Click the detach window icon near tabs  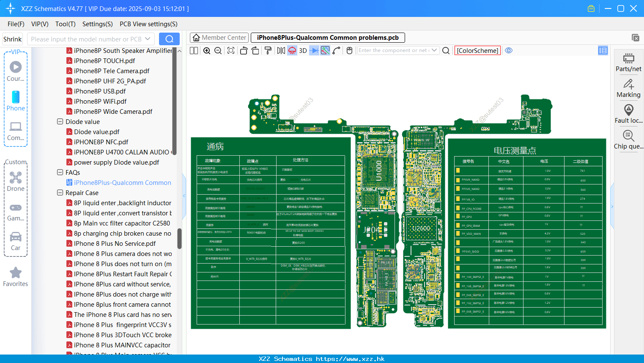(636, 38)
